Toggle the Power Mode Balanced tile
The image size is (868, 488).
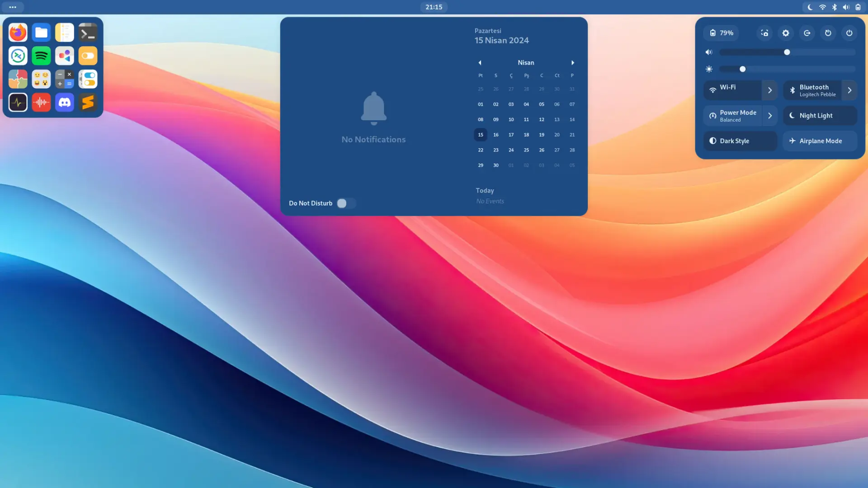[x=732, y=116]
